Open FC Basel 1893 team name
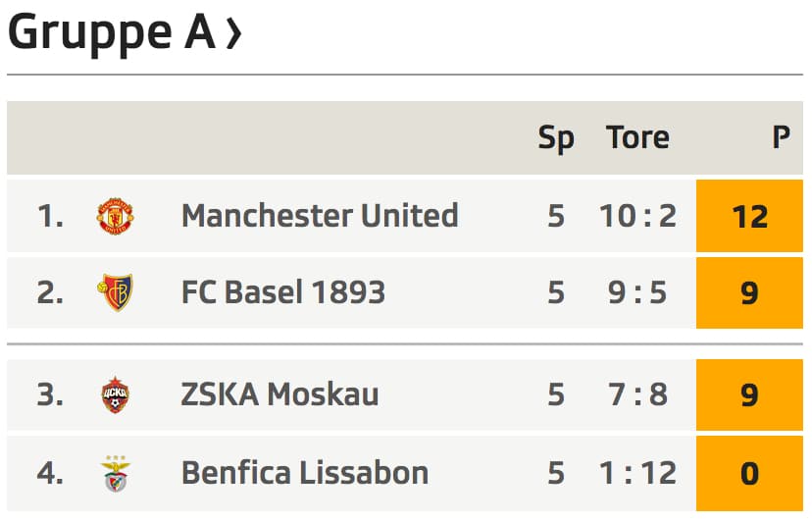The height and width of the screenshot is (524, 812). point(283,292)
